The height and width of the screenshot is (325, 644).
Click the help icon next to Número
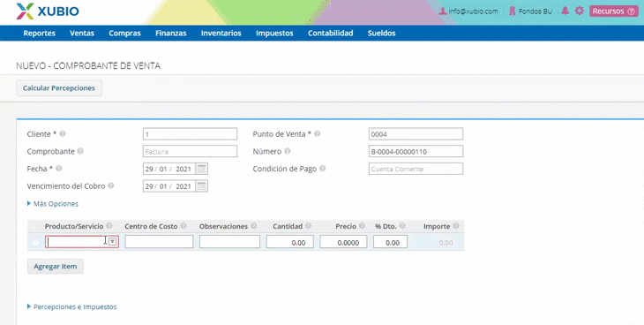[x=288, y=151]
